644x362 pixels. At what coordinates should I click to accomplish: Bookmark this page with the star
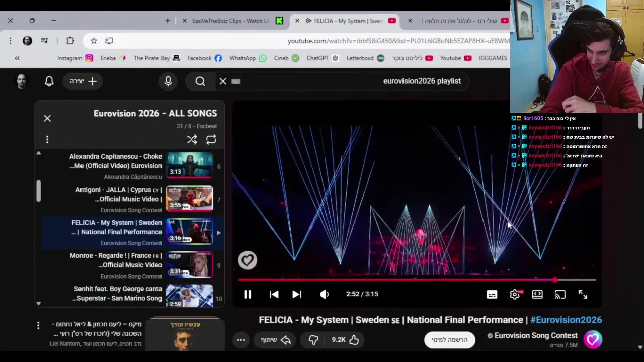94,41
